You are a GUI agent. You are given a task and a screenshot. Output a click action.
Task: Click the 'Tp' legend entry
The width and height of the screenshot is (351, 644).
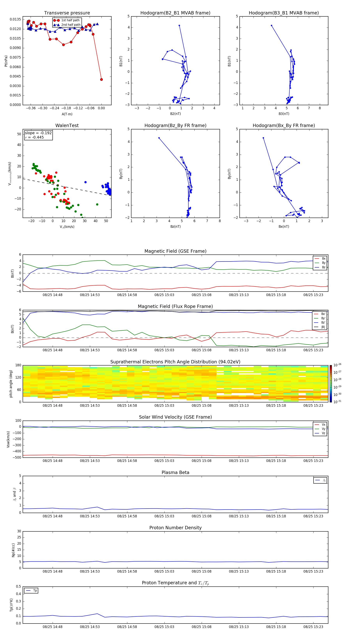pyautogui.click(x=31, y=591)
